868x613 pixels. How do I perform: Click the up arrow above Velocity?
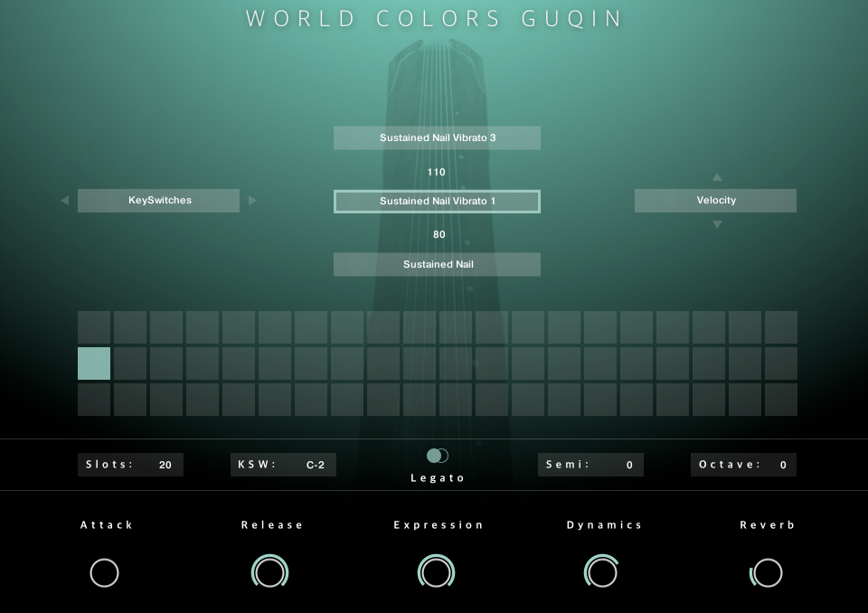[x=717, y=177]
